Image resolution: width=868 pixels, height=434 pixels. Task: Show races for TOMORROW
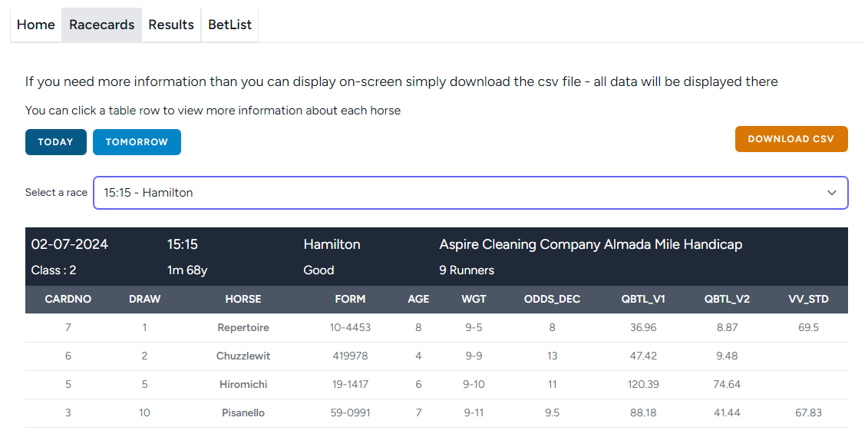tap(137, 142)
